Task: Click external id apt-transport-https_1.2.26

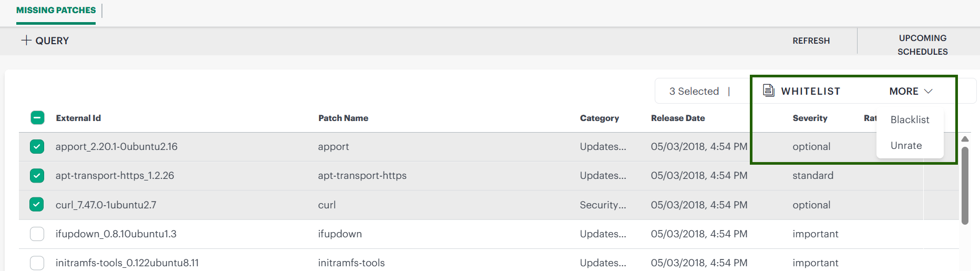Action: point(115,175)
